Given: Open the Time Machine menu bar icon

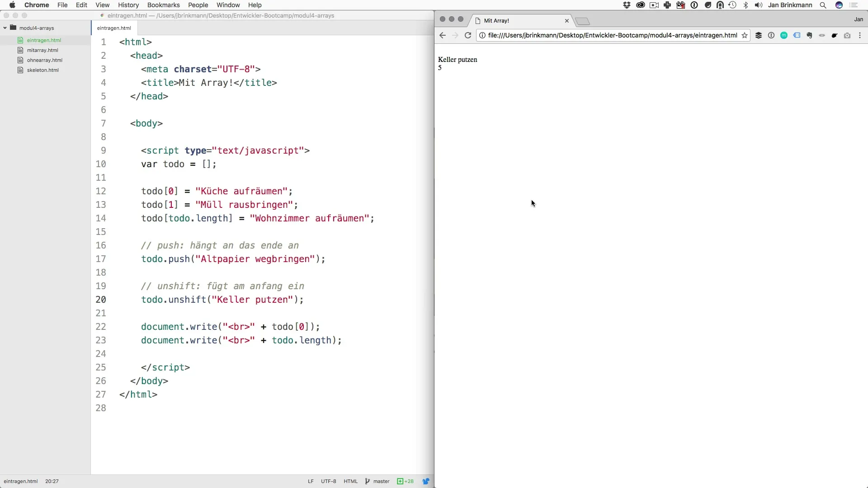Looking at the screenshot, I should click(x=732, y=5).
